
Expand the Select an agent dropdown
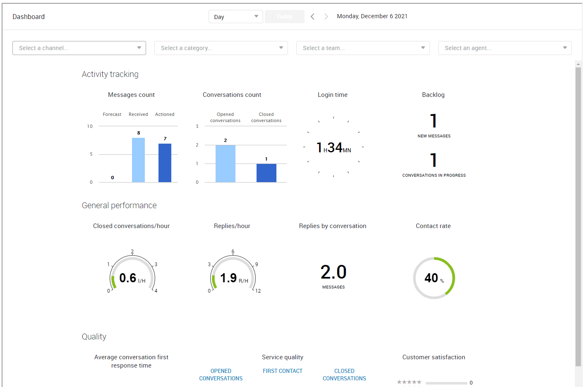tap(505, 48)
